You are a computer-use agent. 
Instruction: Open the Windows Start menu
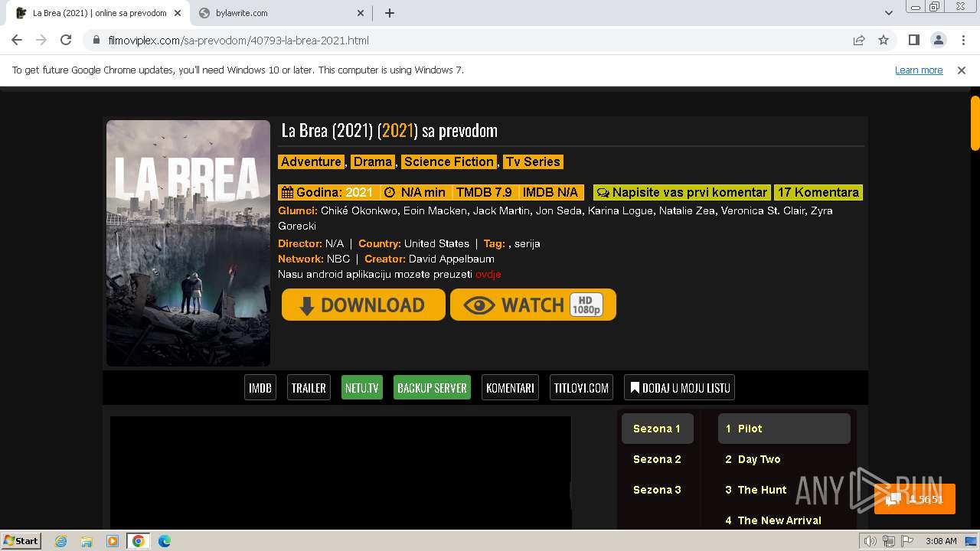tap(21, 540)
